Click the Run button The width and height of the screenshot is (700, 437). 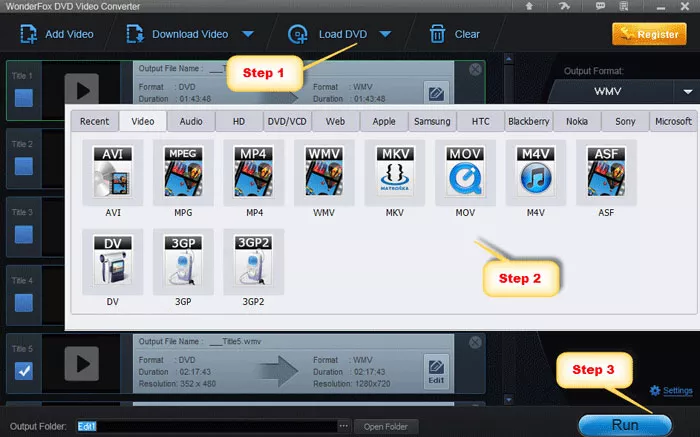pos(625,425)
